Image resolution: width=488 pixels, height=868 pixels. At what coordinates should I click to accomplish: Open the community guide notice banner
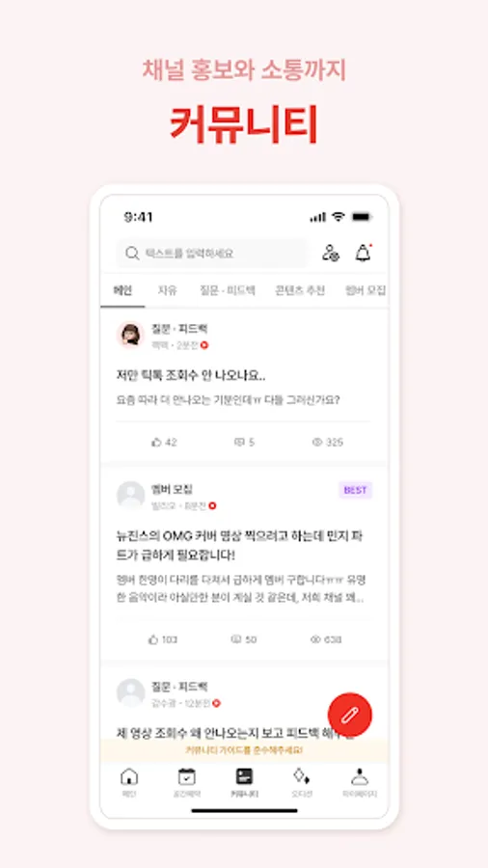[244, 750]
